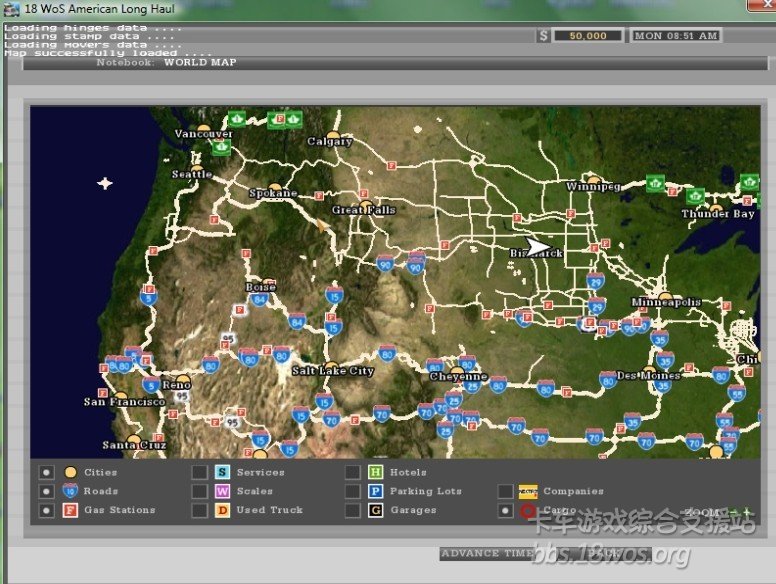Viewport: 776px width, 584px height.
Task: Disable the Roads checkbox in the legend
Action: coord(46,491)
